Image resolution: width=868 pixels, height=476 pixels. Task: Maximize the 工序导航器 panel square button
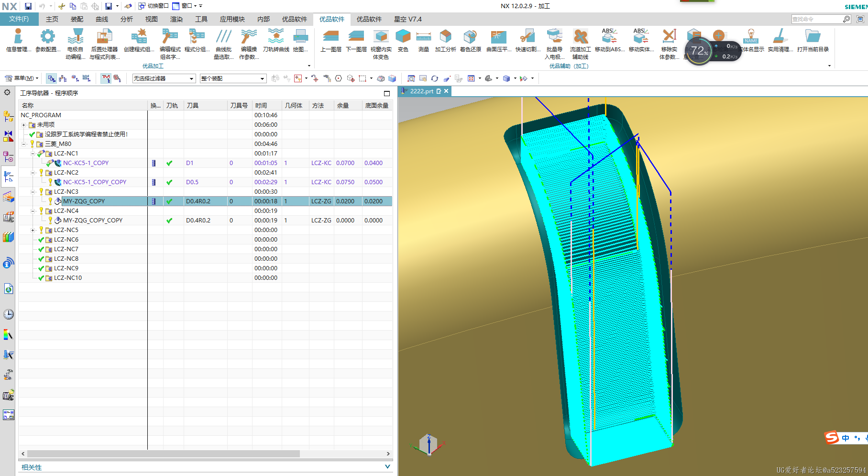pos(387,93)
